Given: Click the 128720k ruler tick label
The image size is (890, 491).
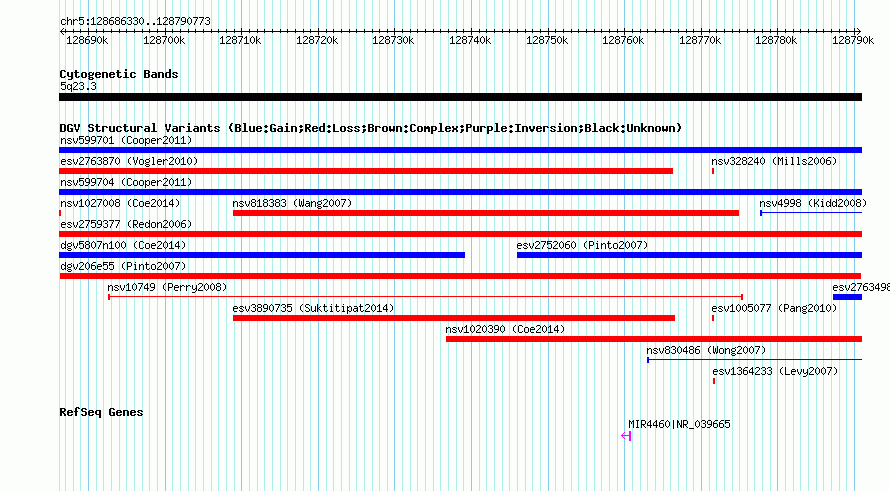Looking at the screenshot, I should pos(317,40).
